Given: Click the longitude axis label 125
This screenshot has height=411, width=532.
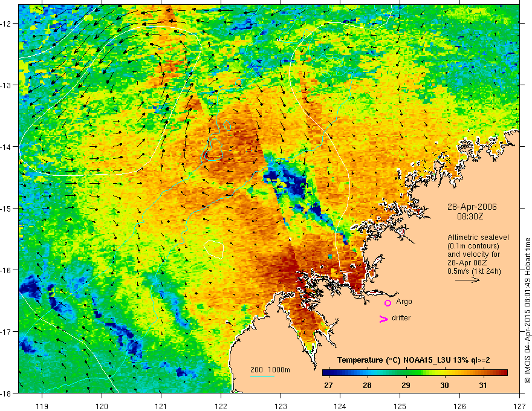Looking at the screenshot, I should pyautogui.click(x=400, y=406).
